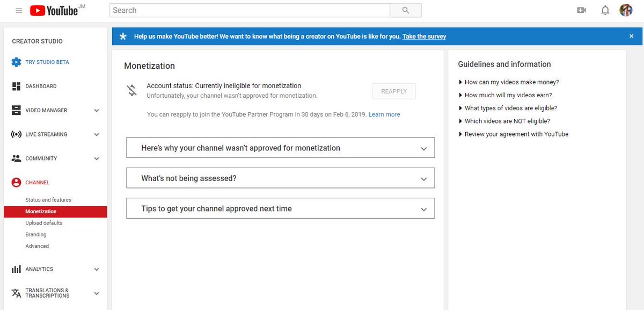Click the Creator Studio heading
Viewport: 644px width, 310px height.
(x=38, y=41)
